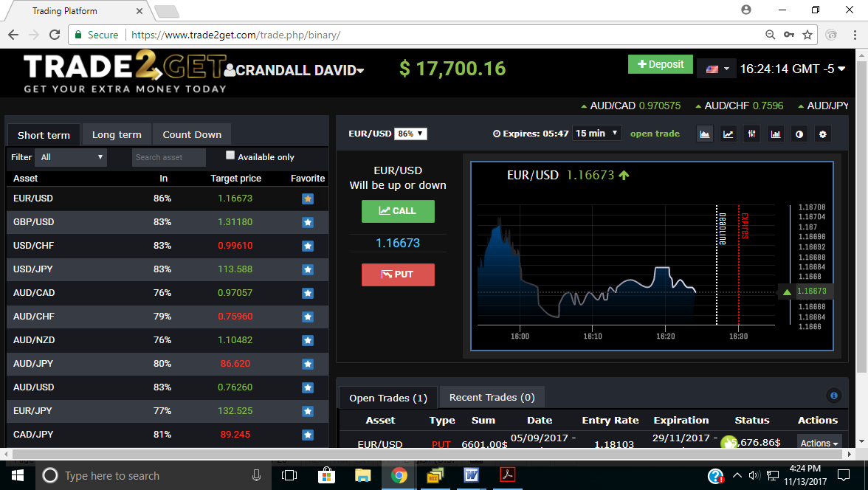868x490 pixels.
Task: Open File Explorer from taskbar
Action: [x=362, y=475]
